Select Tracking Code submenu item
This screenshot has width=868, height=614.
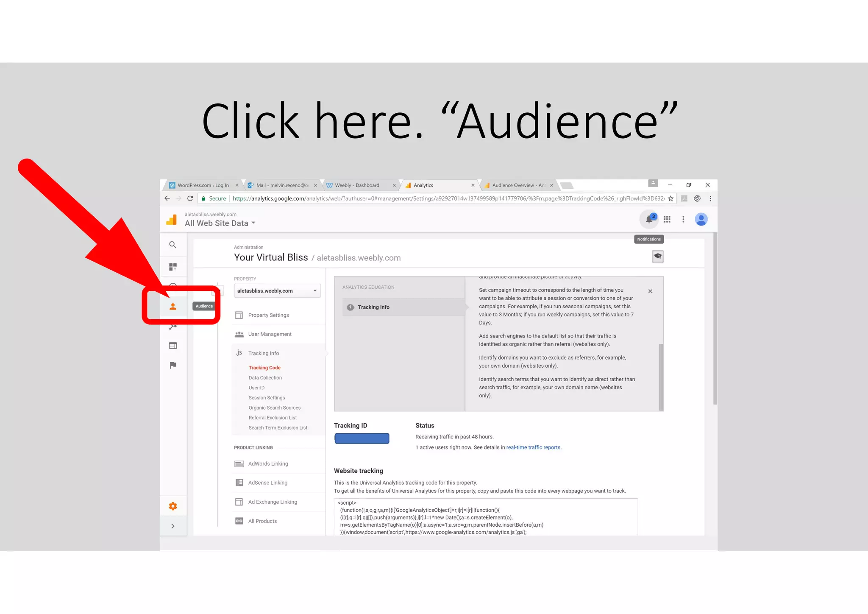[264, 368]
